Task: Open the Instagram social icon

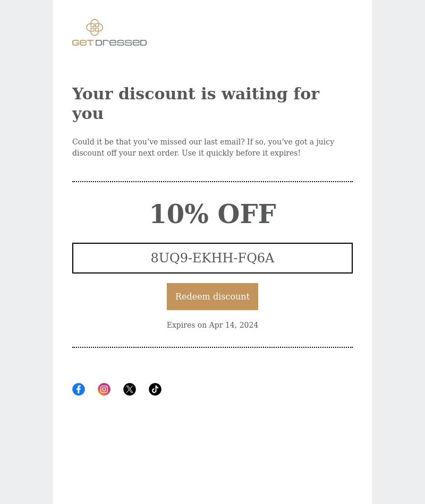Action: click(x=104, y=389)
